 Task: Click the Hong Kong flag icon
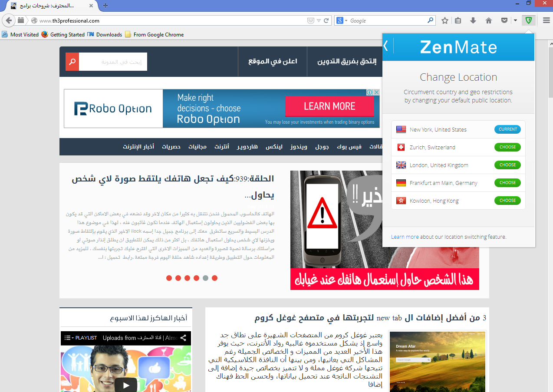(401, 201)
